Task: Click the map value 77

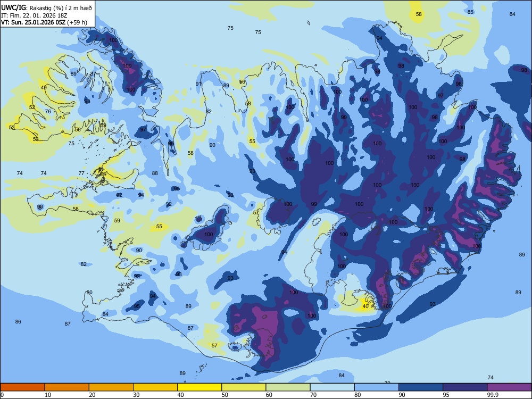Action: (81, 173)
